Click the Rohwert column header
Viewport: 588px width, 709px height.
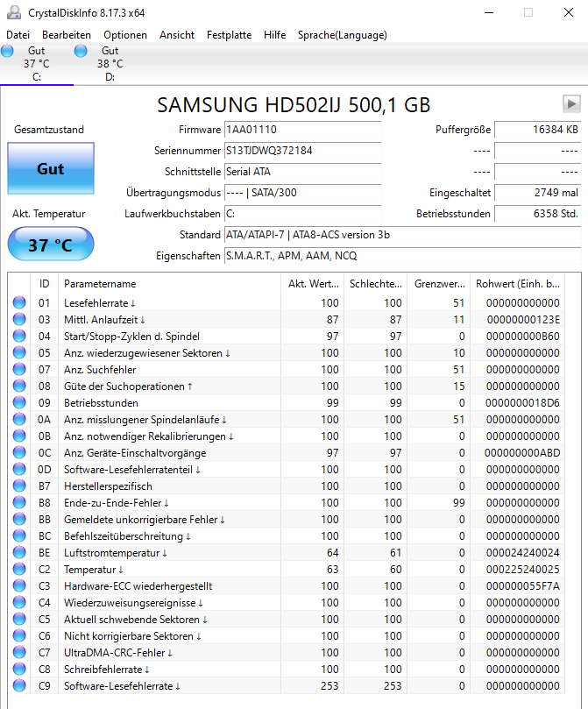[518, 284]
